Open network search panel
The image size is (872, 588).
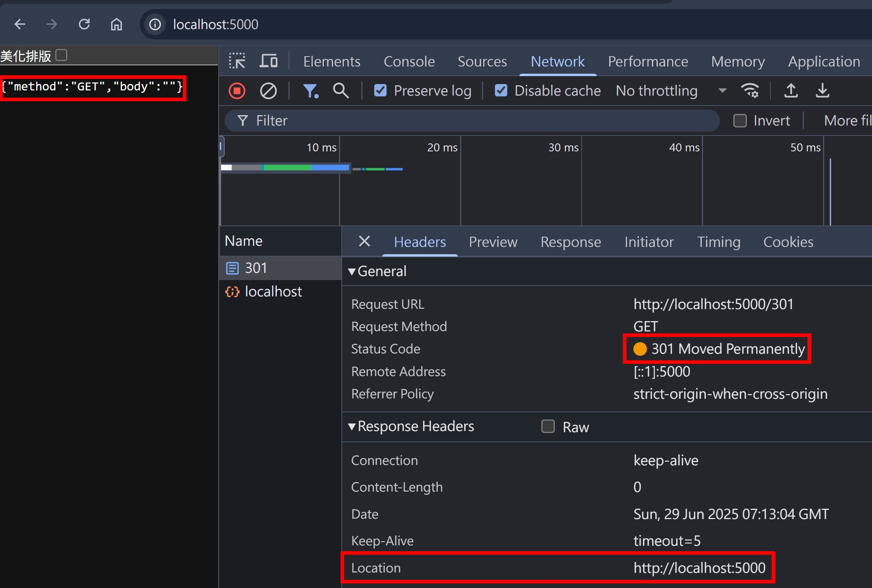341,91
